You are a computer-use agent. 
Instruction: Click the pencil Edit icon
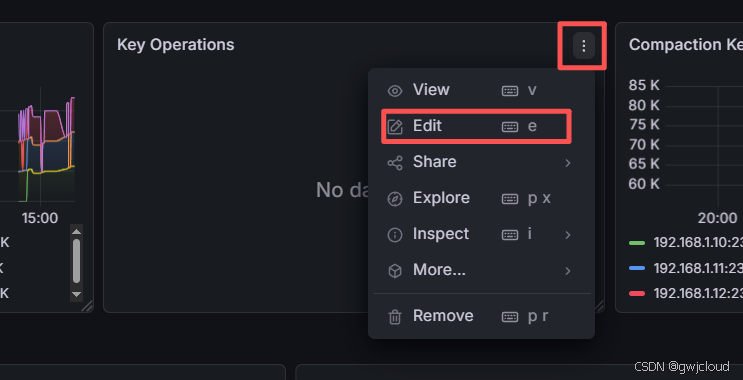(395, 127)
